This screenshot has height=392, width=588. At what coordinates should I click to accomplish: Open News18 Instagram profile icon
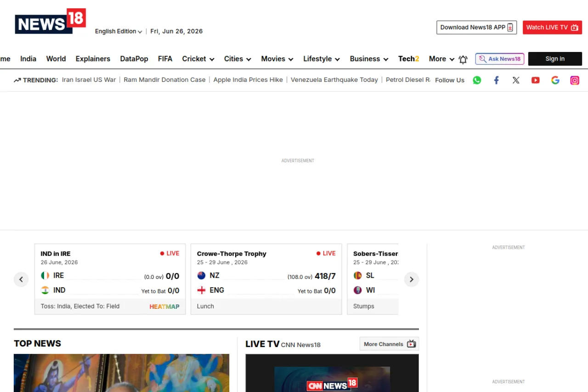575,80
